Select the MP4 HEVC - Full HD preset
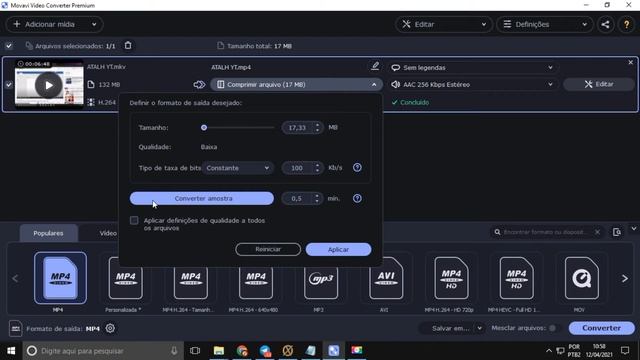640x360 pixels. point(516,278)
